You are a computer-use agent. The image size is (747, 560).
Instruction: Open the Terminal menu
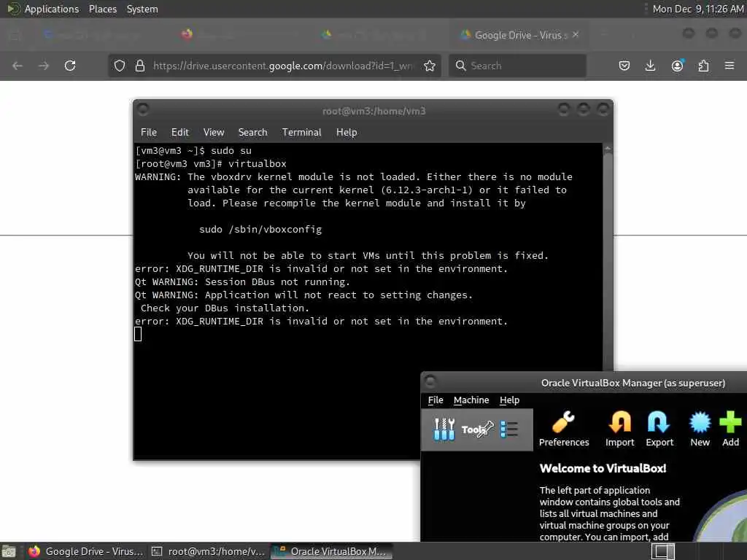click(301, 133)
